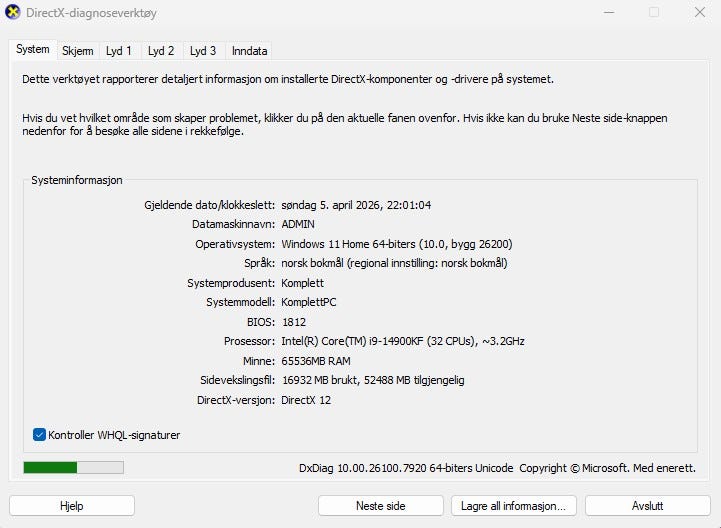Switch to the Skjerm tab

click(78, 51)
